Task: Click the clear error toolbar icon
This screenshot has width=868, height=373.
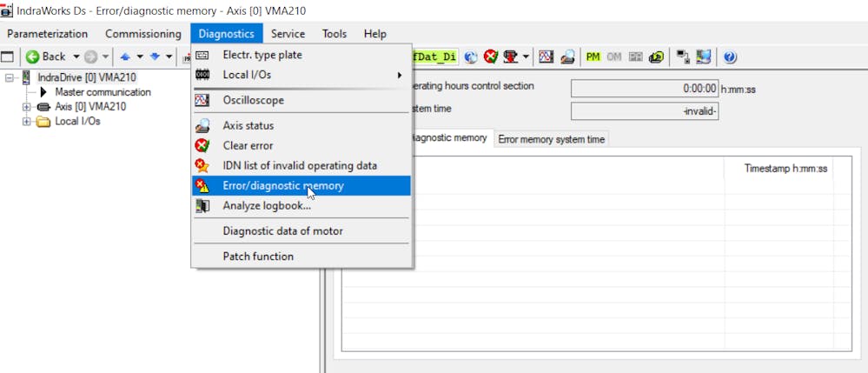Action: (x=491, y=57)
